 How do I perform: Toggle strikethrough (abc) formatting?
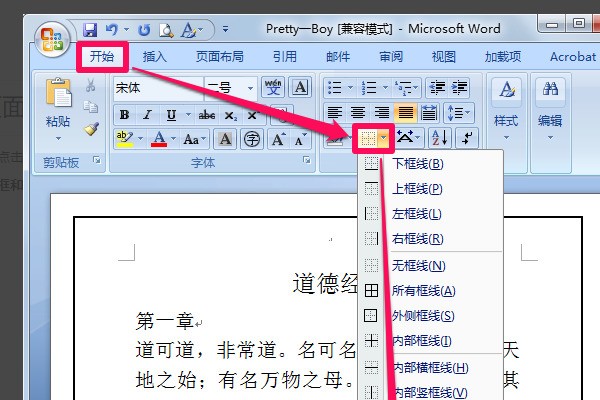point(207,115)
